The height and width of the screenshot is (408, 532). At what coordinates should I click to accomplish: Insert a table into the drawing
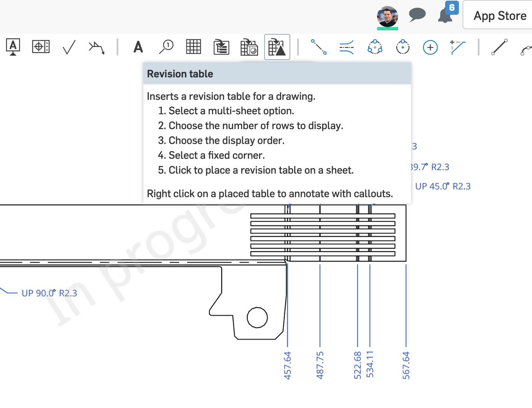point(194,47)
